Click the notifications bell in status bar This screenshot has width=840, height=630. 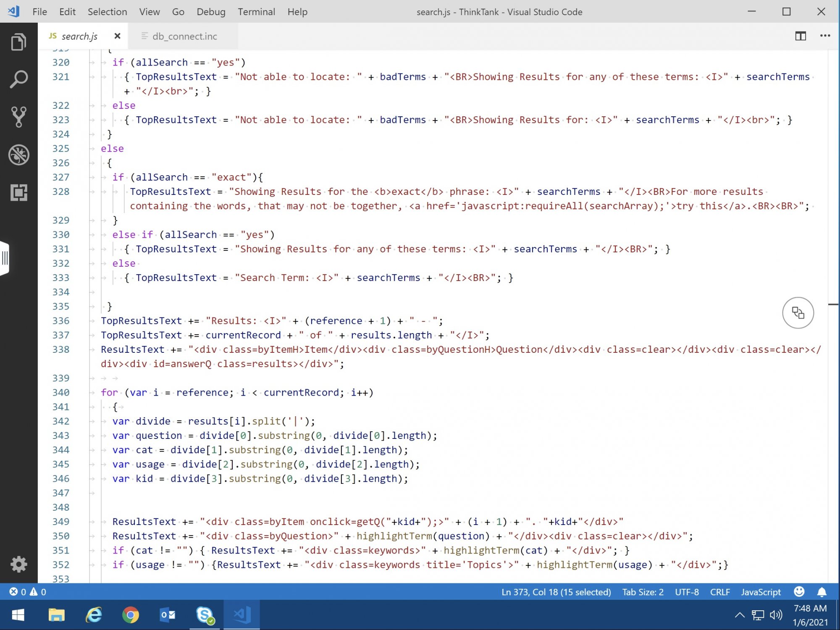(822, 592)
